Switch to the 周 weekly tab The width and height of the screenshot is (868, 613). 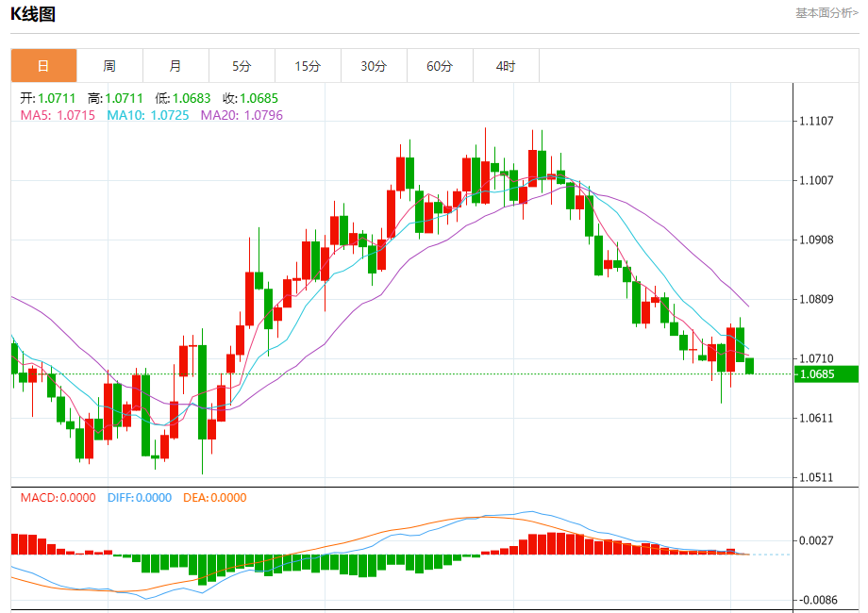109,66
